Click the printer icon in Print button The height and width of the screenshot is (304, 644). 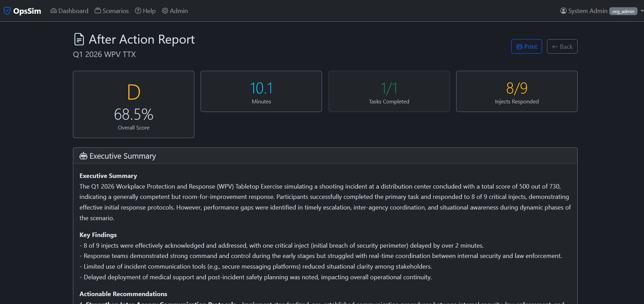coord(519,47)
